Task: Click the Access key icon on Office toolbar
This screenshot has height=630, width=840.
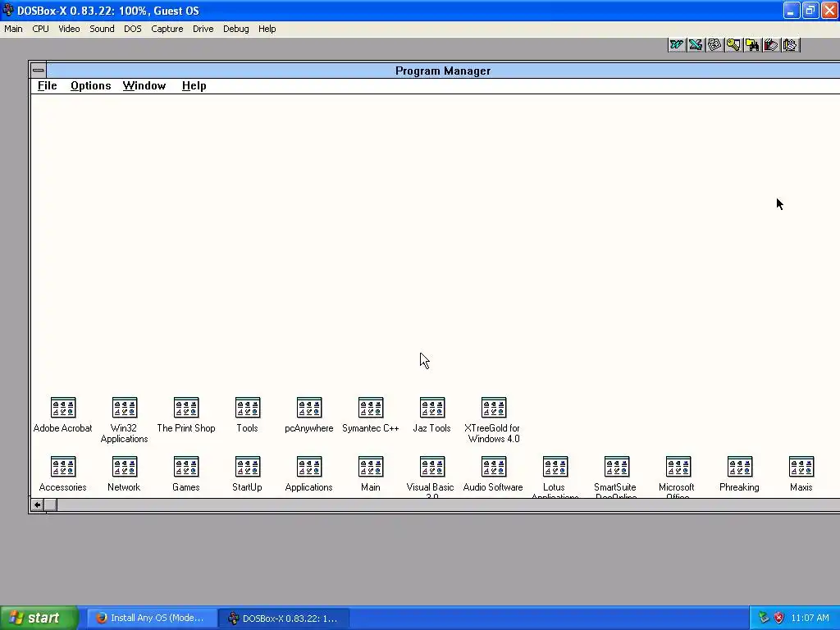Action: click(733, 45)
